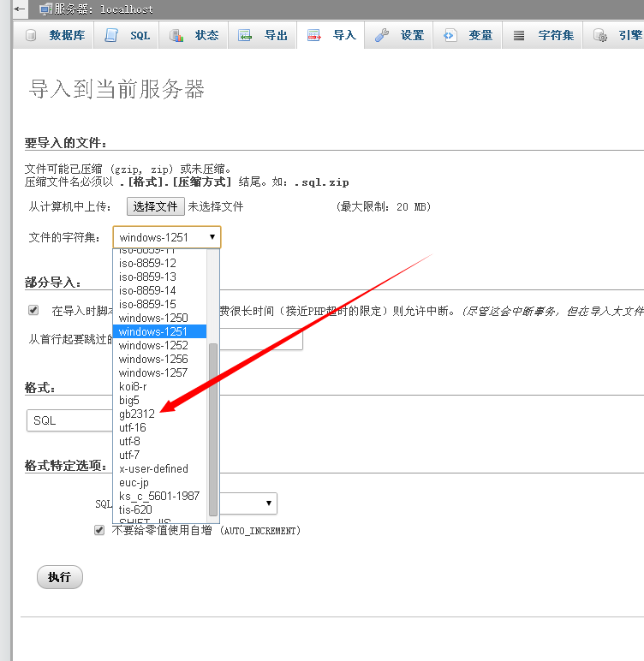Select gb2312 from the charset list
This screenshot has width=644, height=661.
coord(137,414)
